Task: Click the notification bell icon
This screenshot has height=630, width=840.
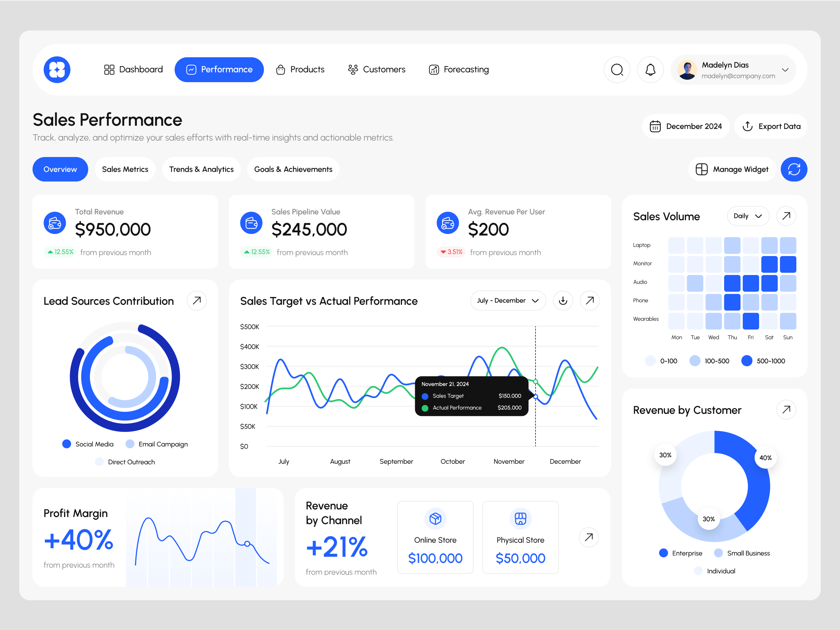Action: click(x=650, y=70)
